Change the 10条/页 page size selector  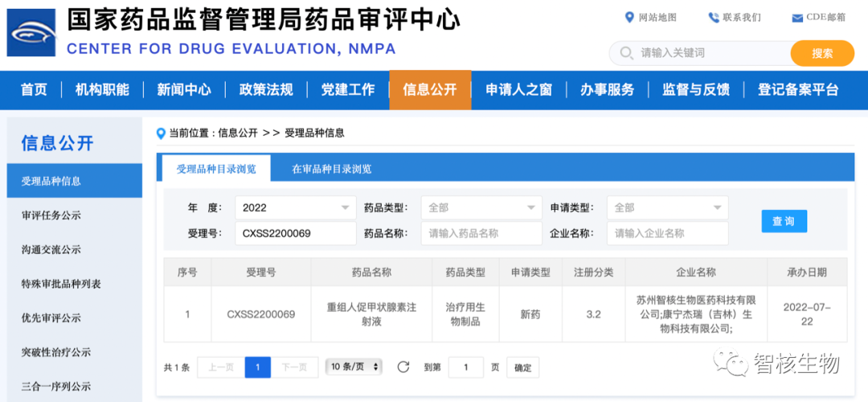[x=354, y=367]
